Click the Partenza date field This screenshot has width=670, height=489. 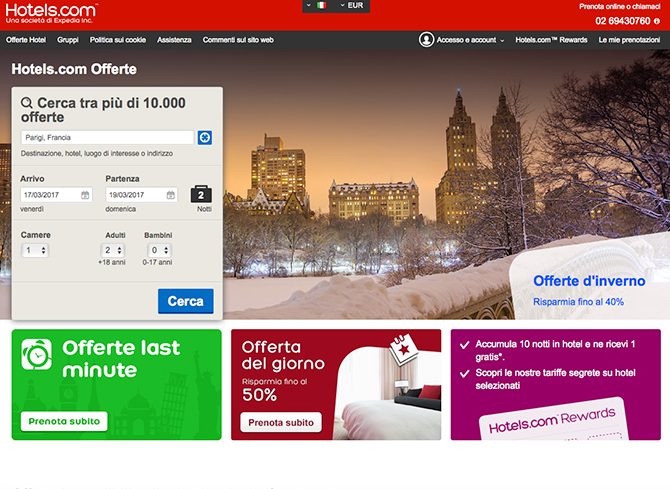click(141, 195)
